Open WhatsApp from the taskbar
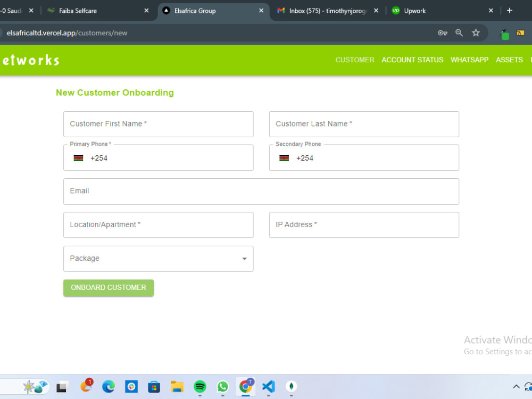This screenshot has height=399, width=532. 222,386
